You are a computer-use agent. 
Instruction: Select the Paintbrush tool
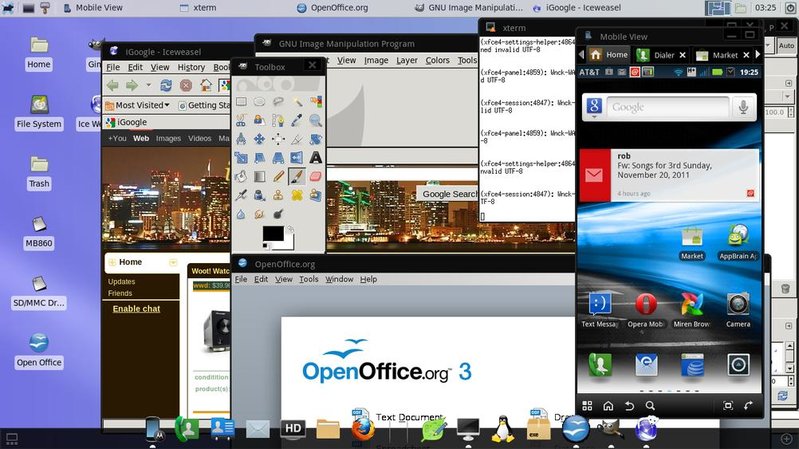point(297,176)
